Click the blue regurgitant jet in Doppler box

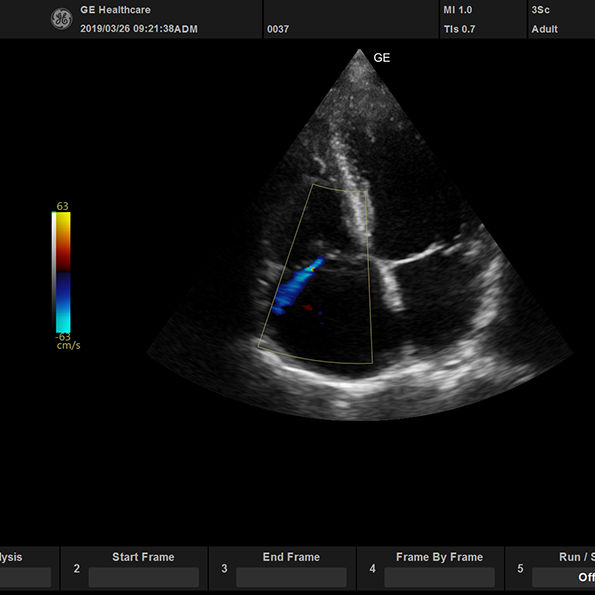(x=298, y=286)
